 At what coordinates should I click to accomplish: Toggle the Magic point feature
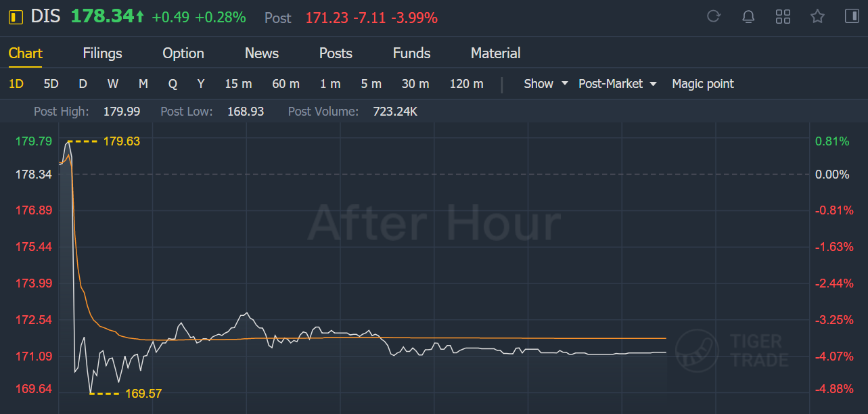(x=703, y=84)
